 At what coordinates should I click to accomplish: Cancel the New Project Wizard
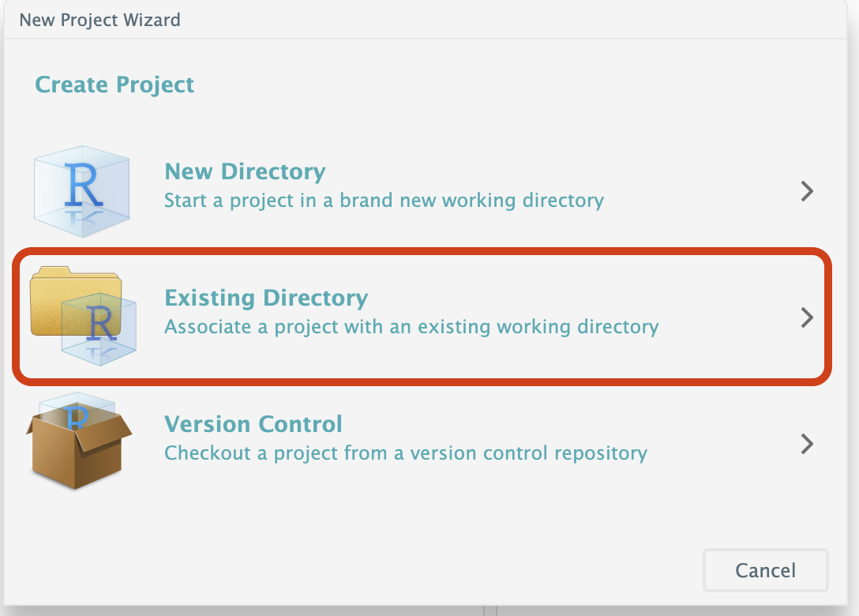pos(765,570)
